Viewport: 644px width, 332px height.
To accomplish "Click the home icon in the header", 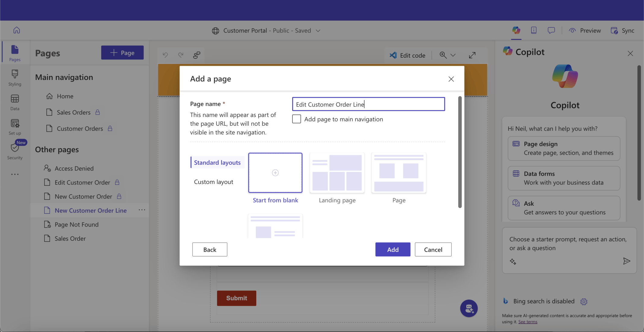I will pyautogui.click(x=17, y=30).
